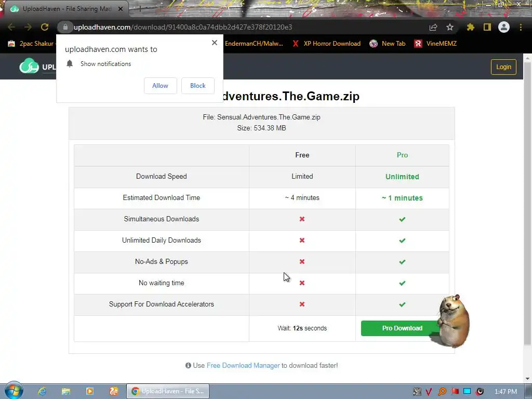This screenshot has width=532, height=399.
Task: Click the 'Wait: 12s seconds' countdown
Action: tap(302, 328)
